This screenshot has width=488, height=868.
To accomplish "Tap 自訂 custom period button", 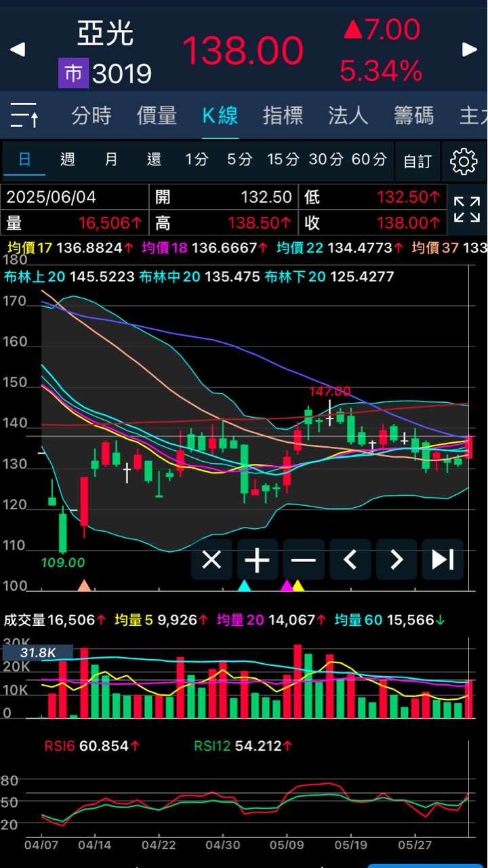I will (417, 161).
